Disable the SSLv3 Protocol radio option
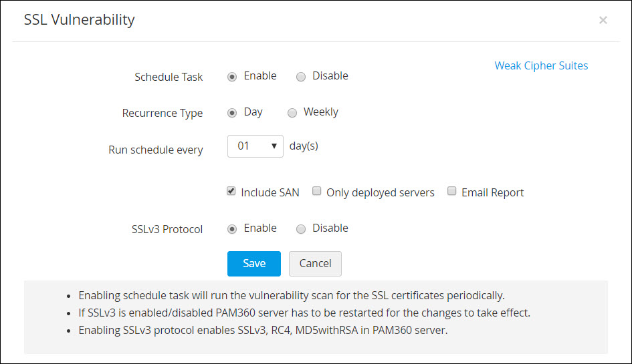632x364 pixels. pos(301,229)
